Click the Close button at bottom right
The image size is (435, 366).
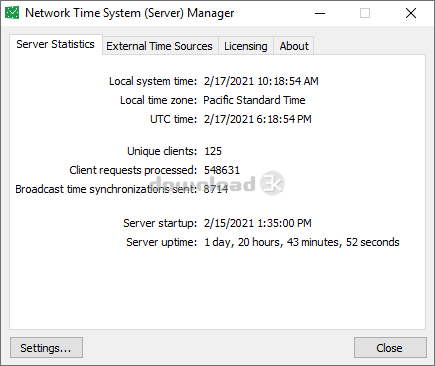(390, 348)
